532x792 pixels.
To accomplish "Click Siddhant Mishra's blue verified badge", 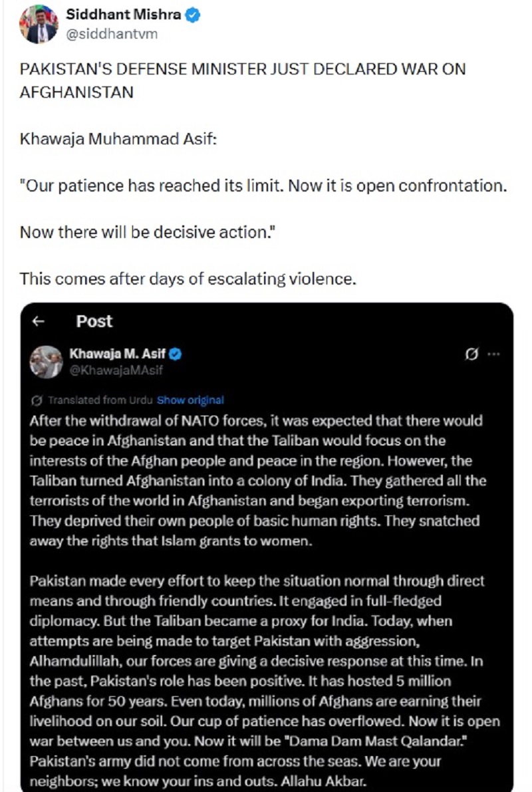I will click(193, 15).
